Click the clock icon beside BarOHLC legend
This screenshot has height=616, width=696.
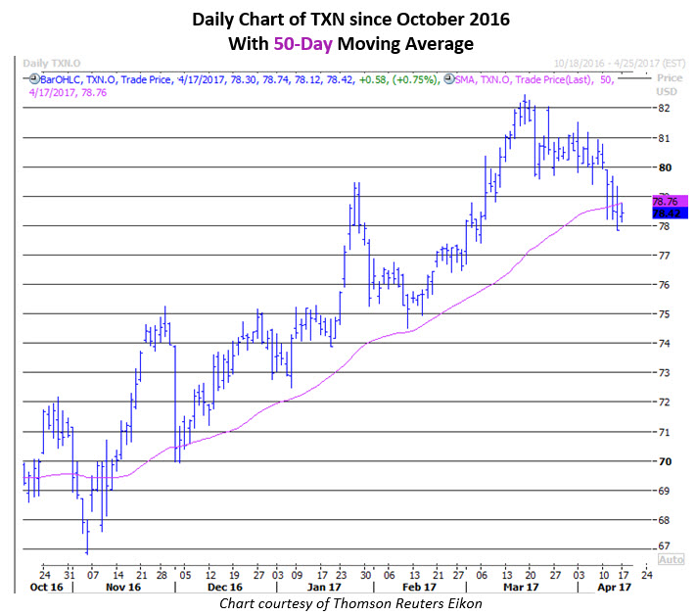click(x=34, y=79)
